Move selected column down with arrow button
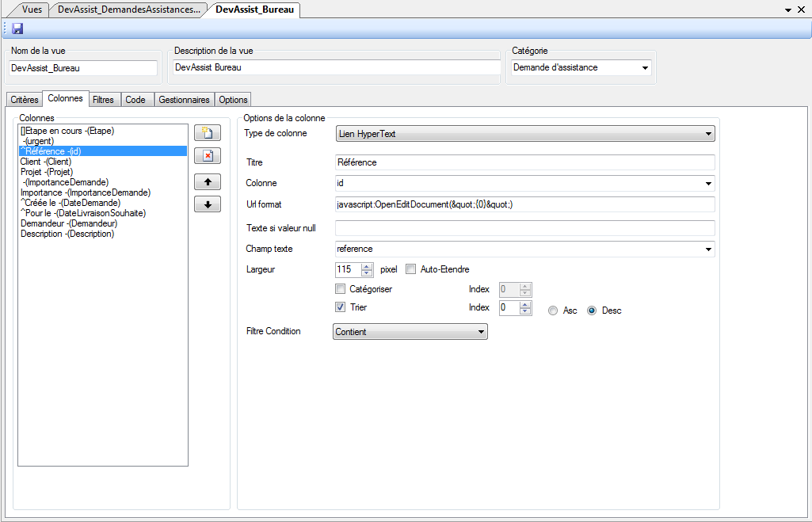The width and height of the screenshot is (812, 522). (207, 204)
